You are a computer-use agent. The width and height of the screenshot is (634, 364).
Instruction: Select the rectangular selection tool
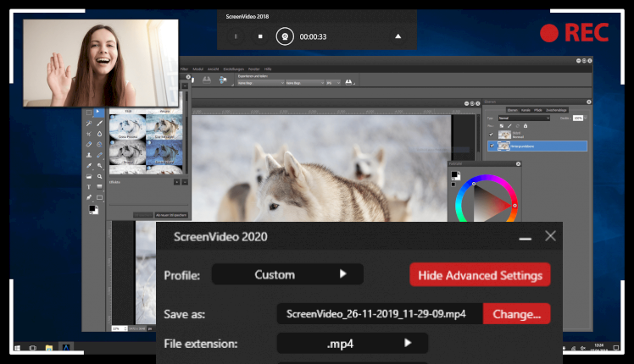click(89, 113)
